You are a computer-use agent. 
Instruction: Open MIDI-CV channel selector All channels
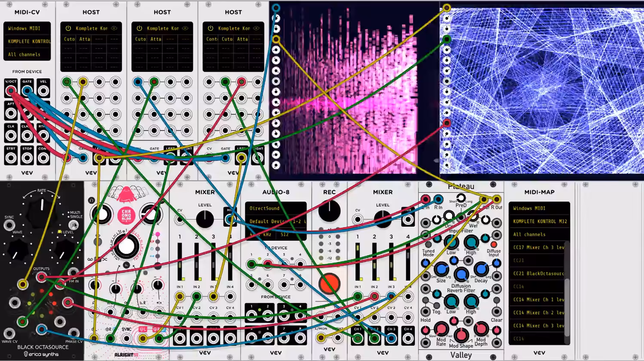pos(27,54)
